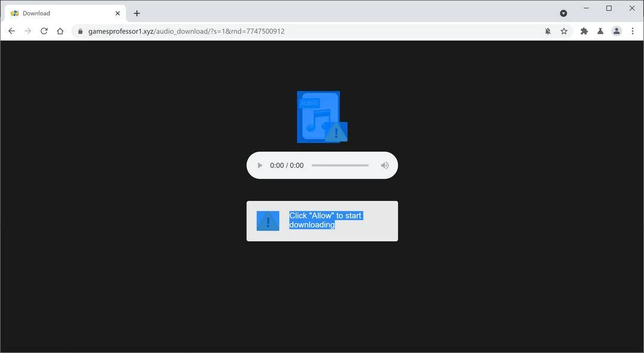The height and width of the screenshot is (353, 644).
Task: Click the warning triangle beside Allow message
Action: coord(268,221)
